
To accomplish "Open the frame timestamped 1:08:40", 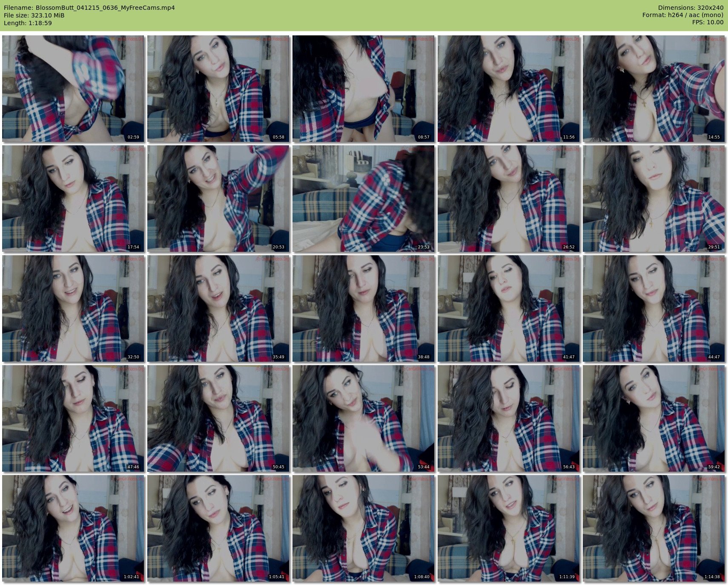I will (364, 528).
